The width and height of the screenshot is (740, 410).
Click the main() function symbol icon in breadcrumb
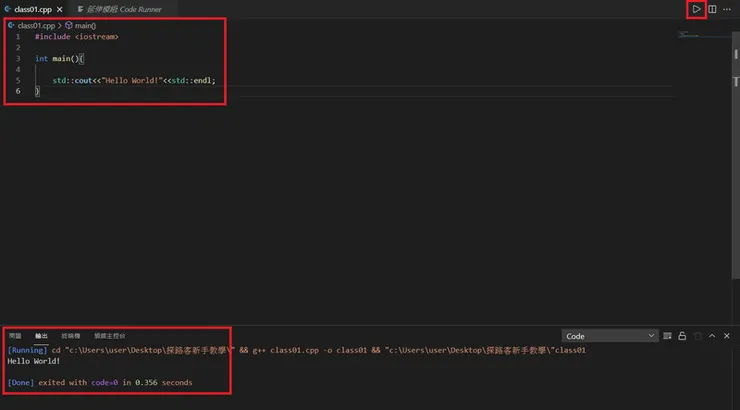(69, 25)
